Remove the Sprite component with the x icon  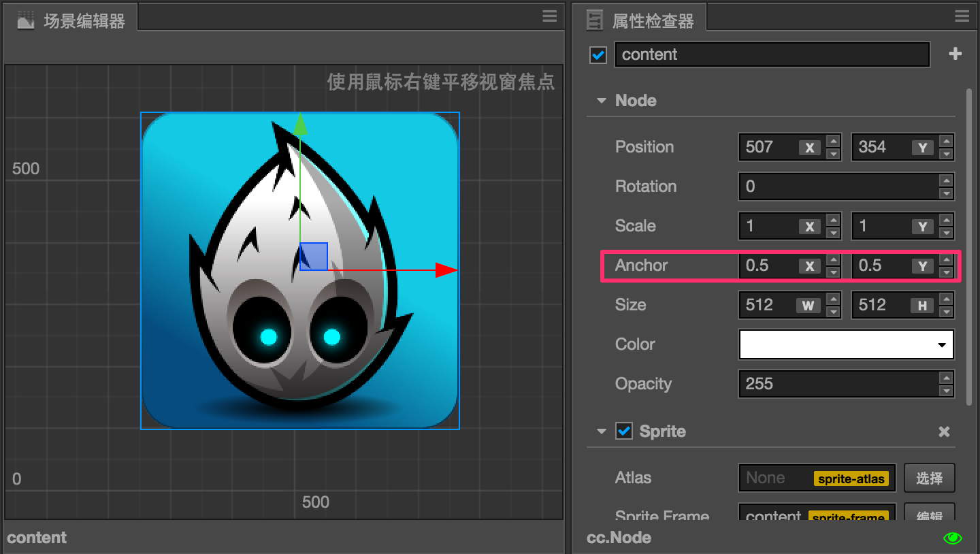click(944, 431)
